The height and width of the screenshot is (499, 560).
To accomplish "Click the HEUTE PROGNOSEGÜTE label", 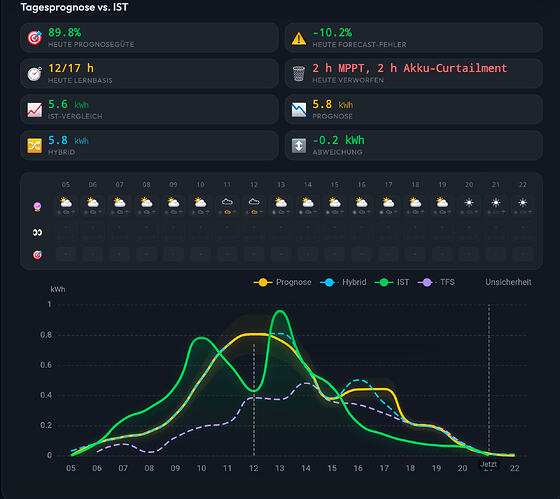I will (91, 44).
